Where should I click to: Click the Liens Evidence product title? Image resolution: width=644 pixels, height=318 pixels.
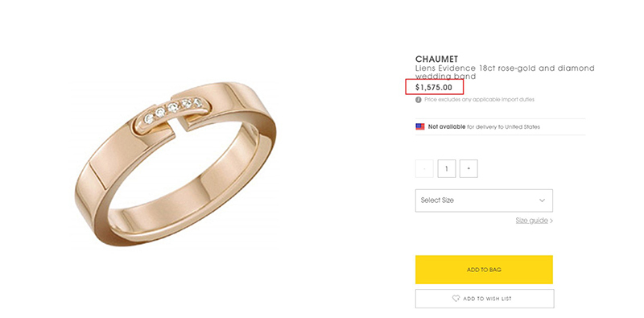pos(505,72)
